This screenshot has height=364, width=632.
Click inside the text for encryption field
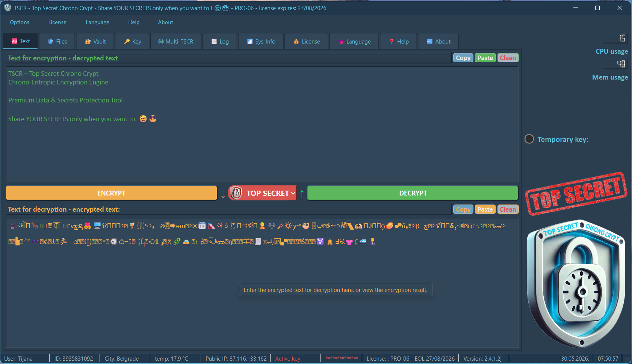(262, 124)
